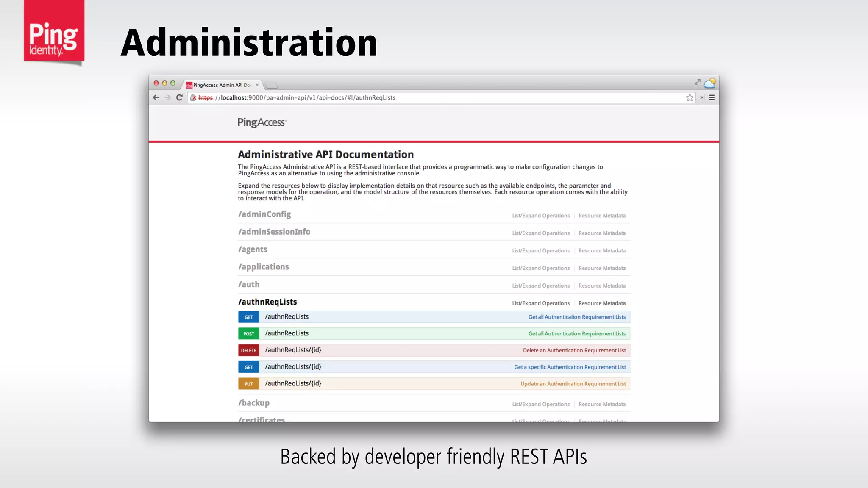Click 'Update an Authentication Requirement List'

tap(573, 384)
